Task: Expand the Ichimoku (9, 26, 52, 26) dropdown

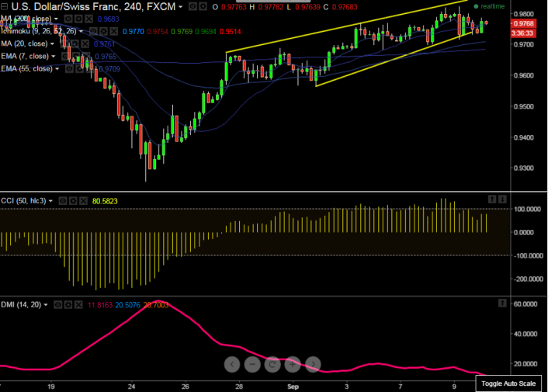Action: coord(81,32)
